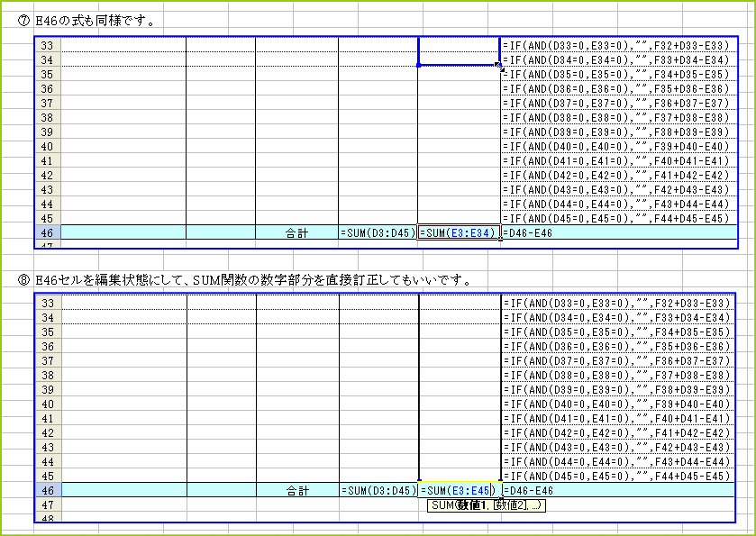This screenshot has width=756, height=536.
Task: Click caption text starting E46セルを編集状態にして
Action: click(253, 279)
